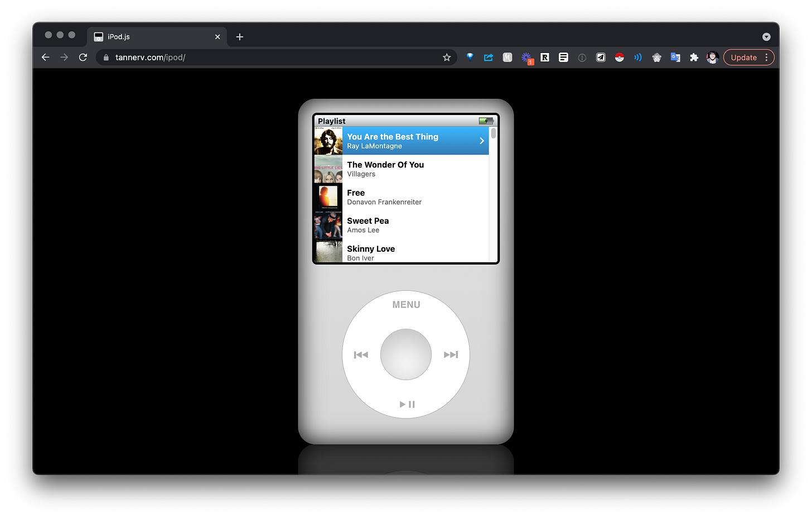Bookmark this page with the star
This screenshot has height=518, width=812.
447,57
